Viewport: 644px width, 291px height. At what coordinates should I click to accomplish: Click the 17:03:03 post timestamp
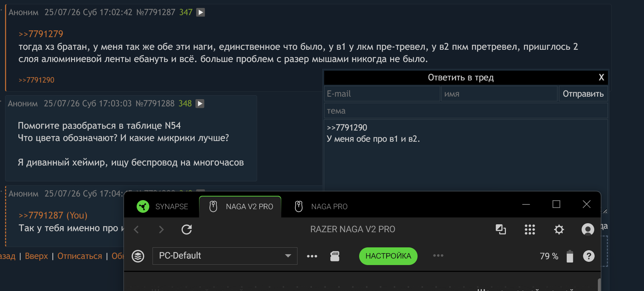point(115,104)
